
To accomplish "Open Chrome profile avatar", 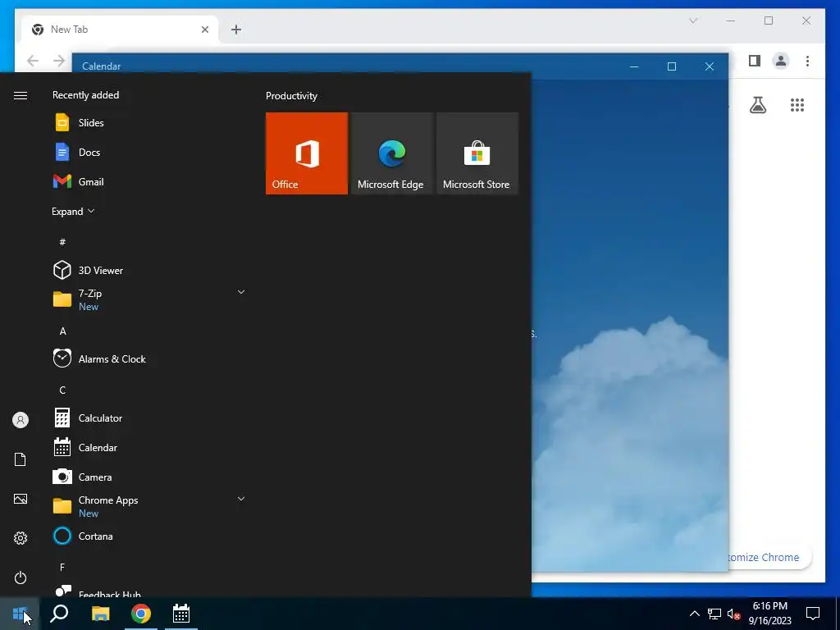I will point(781,61).
